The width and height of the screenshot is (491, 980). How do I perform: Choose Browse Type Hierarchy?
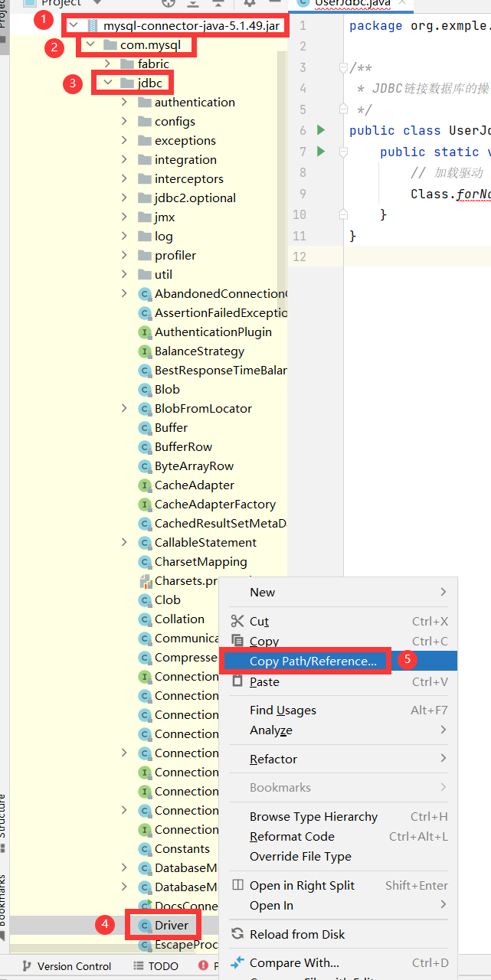[339, 816]
